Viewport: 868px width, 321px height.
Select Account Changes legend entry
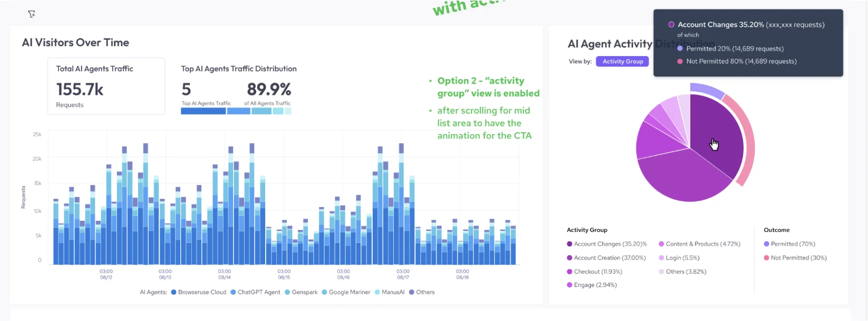(x=607, y=244)
